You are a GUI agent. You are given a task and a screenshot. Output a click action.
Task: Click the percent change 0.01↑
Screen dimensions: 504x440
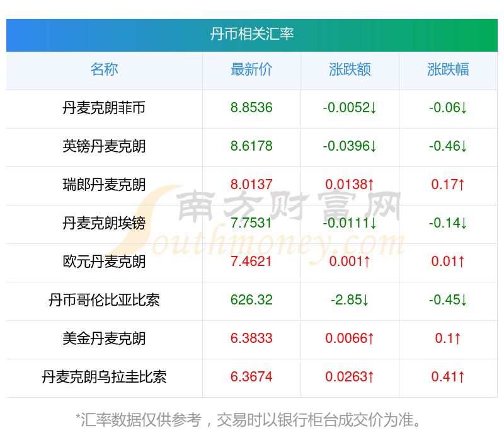pos(448,262)
